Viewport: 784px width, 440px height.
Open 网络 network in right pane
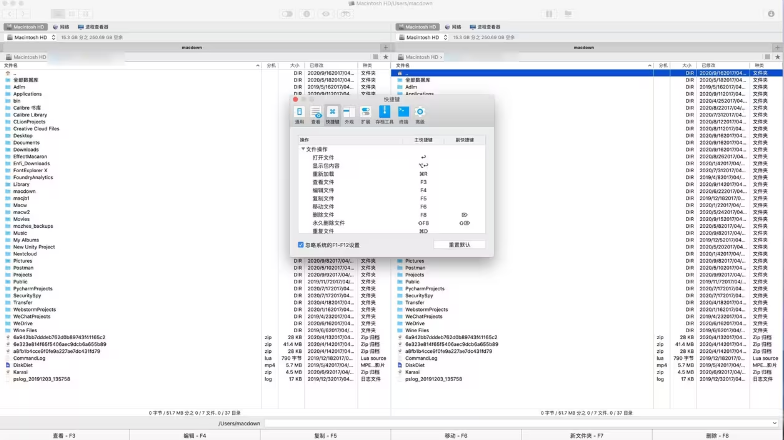pyautogui.click(x=453, y=27)
